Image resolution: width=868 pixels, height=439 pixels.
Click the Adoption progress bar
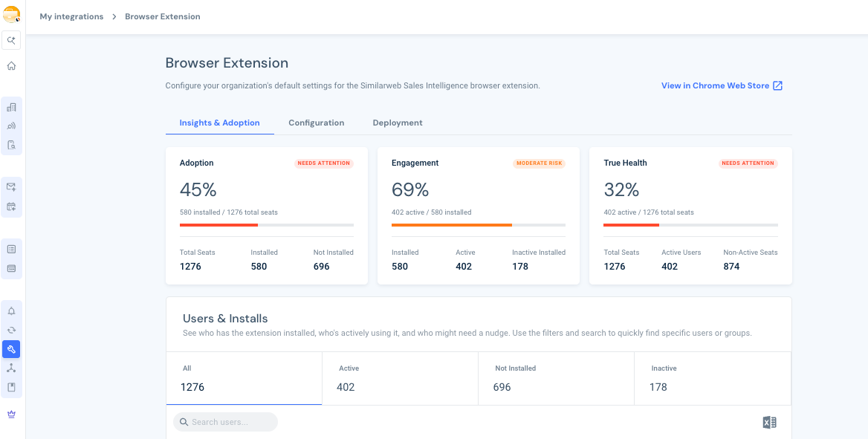[x=267, y=225]
